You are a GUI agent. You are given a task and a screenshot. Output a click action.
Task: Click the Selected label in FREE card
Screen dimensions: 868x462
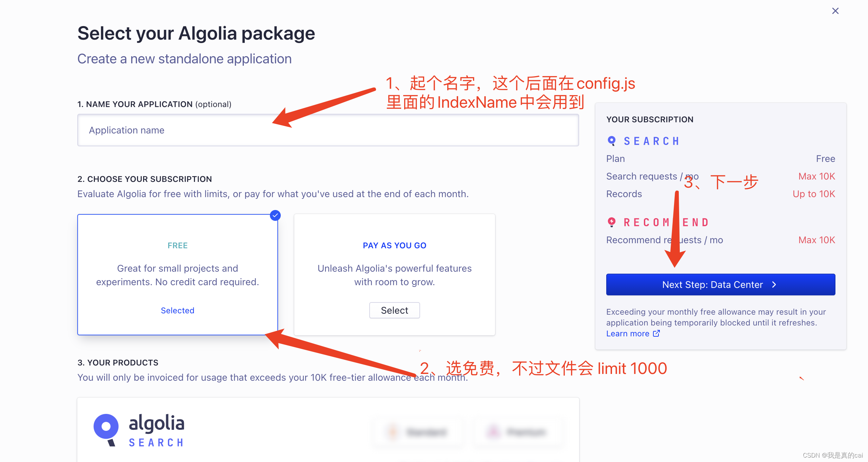178,310
